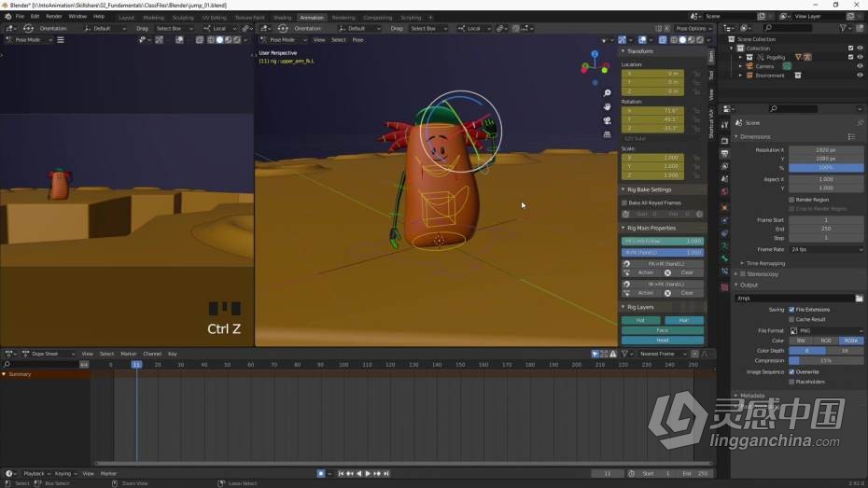Open Dope Sheet filters funnel icon
The height and width of the screenshot is (488, 868).
click(x=624, y=355)
